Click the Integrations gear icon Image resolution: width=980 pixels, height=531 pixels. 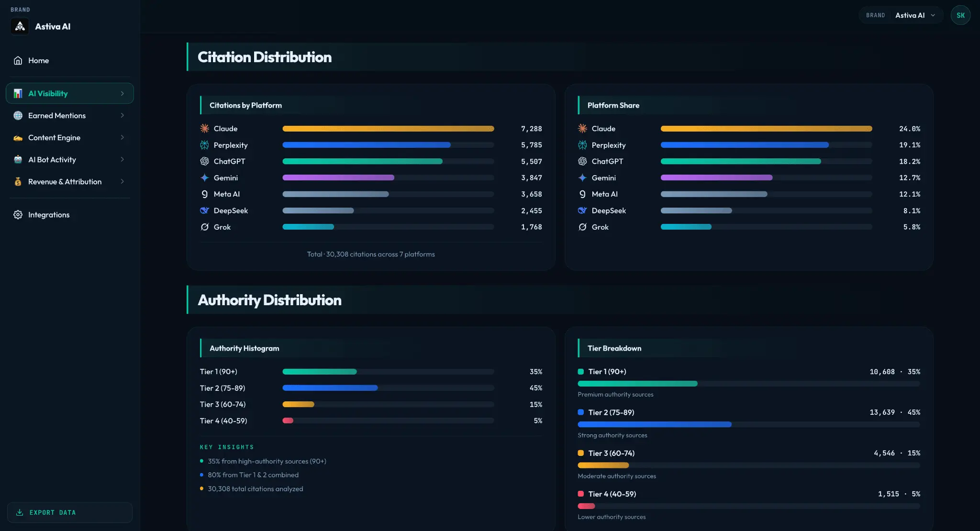point(18,215)
